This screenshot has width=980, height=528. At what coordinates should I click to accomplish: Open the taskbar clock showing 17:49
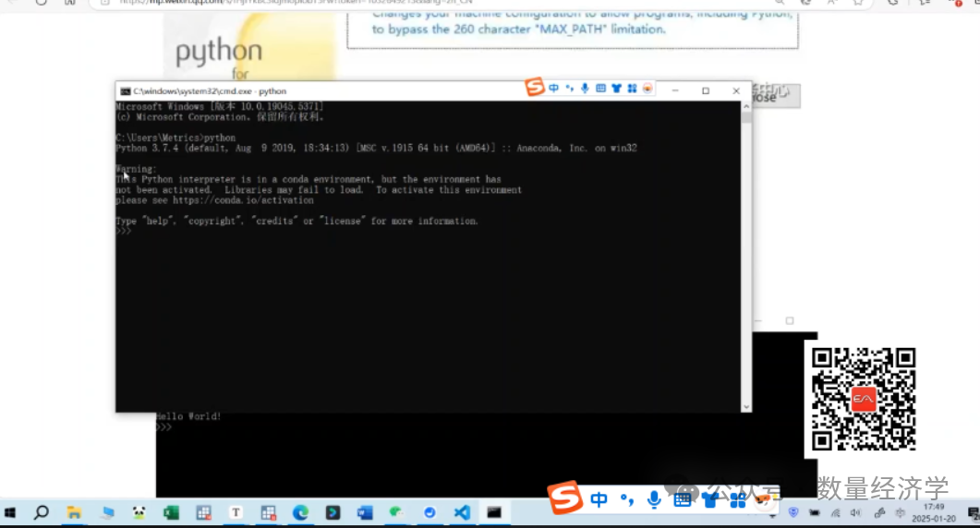click(934, 513)
